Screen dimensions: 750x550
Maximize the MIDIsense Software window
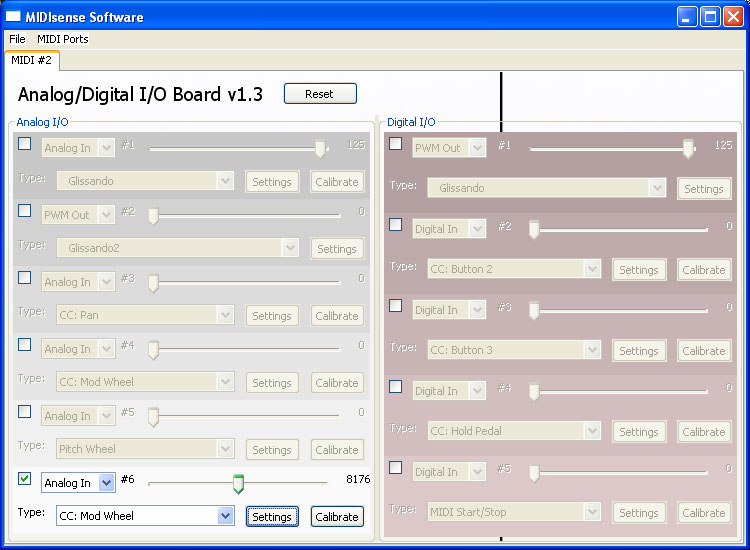tap(710, 17)
